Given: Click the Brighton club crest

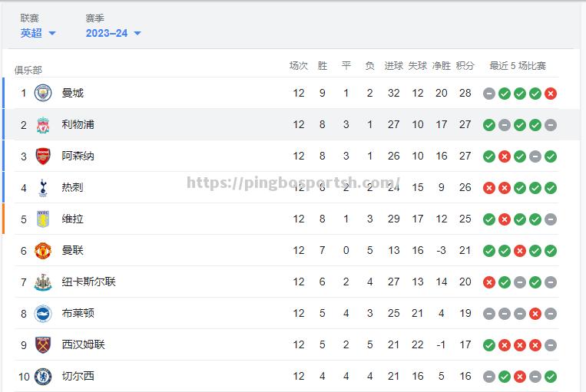Looking at the screenshot, I should click(x=43, y=313).
